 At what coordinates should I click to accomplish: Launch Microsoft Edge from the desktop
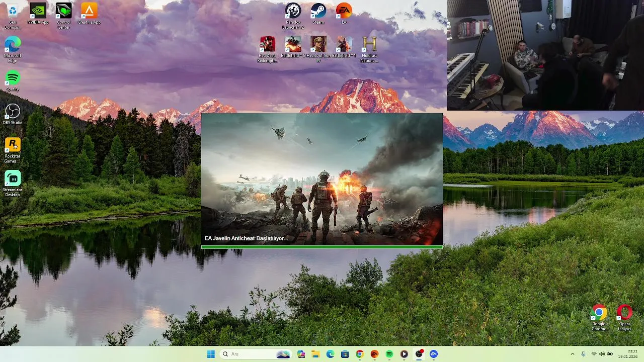pyautogui.click(x=13, y=49)
